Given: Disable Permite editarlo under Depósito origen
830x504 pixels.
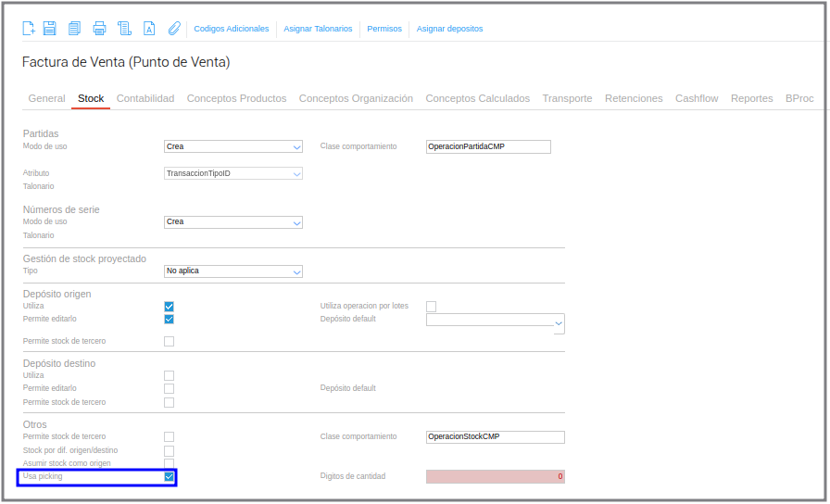Looking at the screenshot, I should pyautogui.click(x=169, y=320).
